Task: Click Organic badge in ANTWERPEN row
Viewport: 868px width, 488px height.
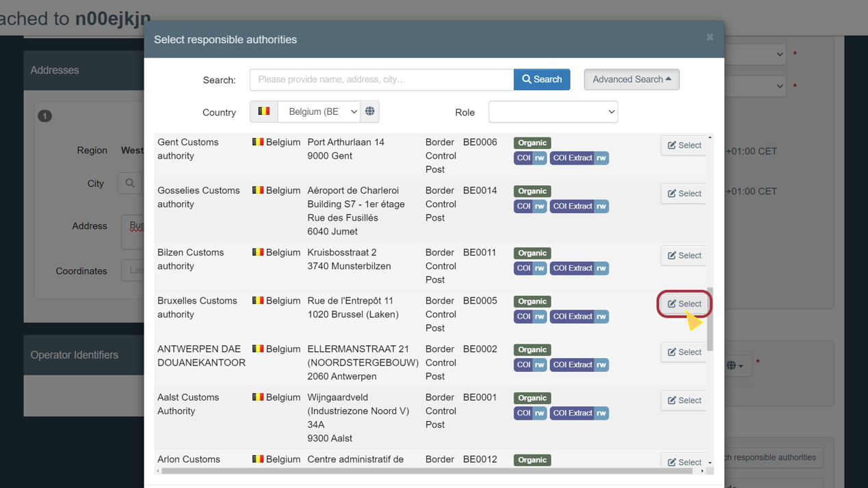Action: (532, 350)
